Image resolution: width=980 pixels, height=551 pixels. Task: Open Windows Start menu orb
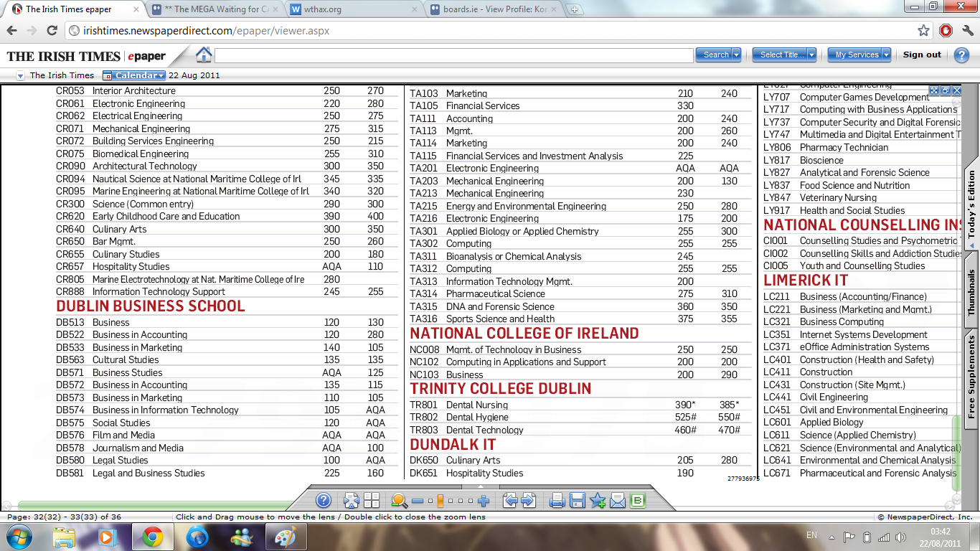click(x=19, y=536)
